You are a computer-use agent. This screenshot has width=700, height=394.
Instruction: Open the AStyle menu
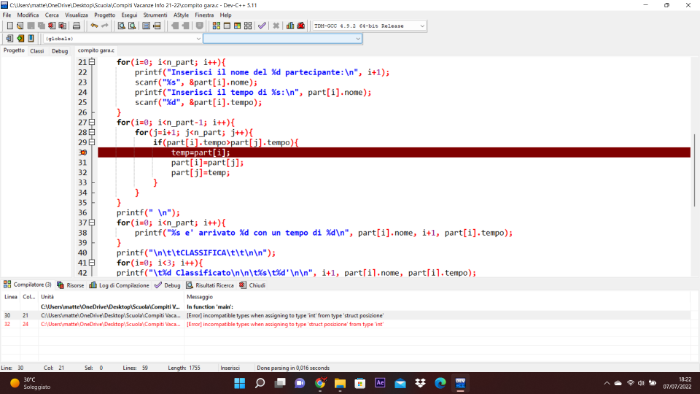pyautogui.click(x=181, y=15)
